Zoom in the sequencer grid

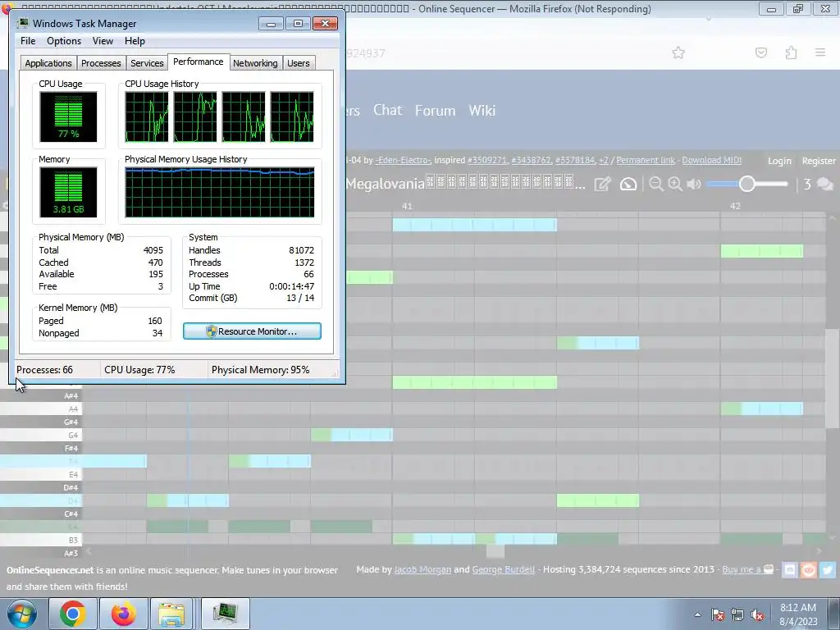tap(676, 185)
